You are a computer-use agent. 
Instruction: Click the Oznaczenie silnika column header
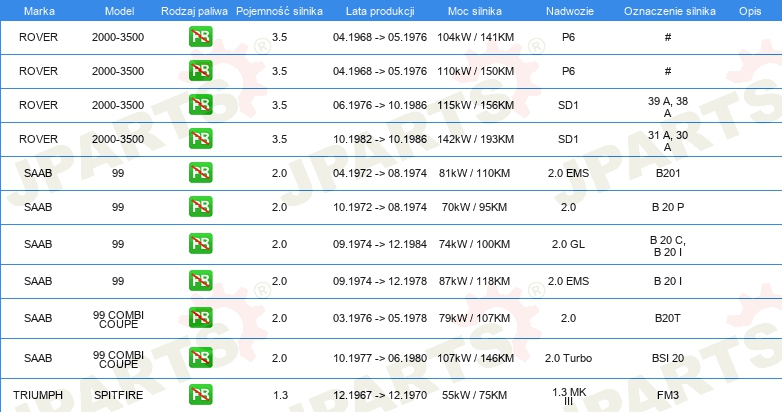tap(670, 11)
